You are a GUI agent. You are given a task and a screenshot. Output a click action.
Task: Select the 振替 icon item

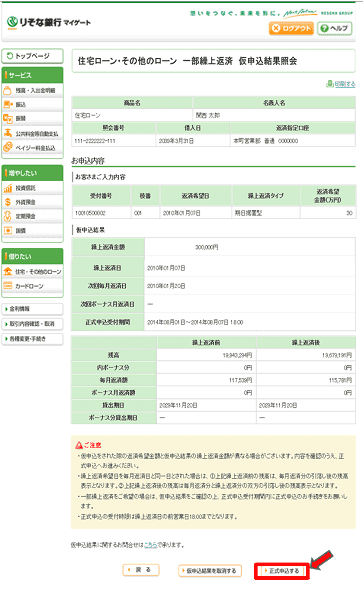tap(32, 119)
